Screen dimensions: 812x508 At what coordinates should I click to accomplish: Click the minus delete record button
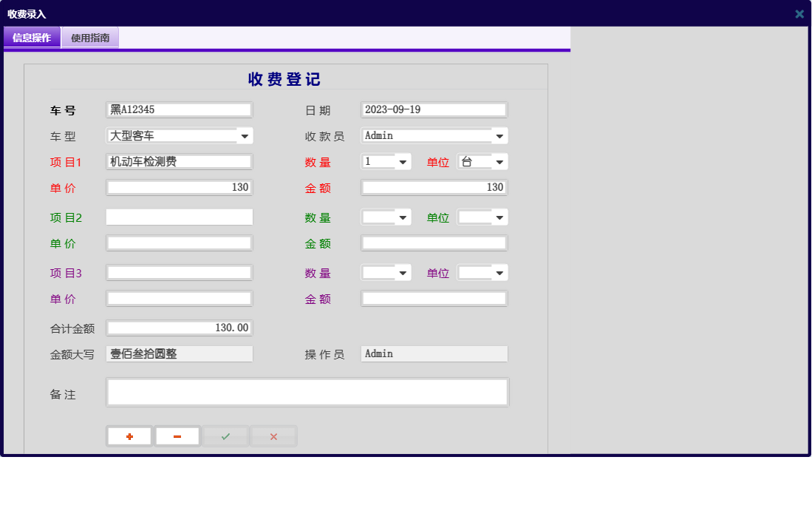pyautogui.click(x=177, y=436)
